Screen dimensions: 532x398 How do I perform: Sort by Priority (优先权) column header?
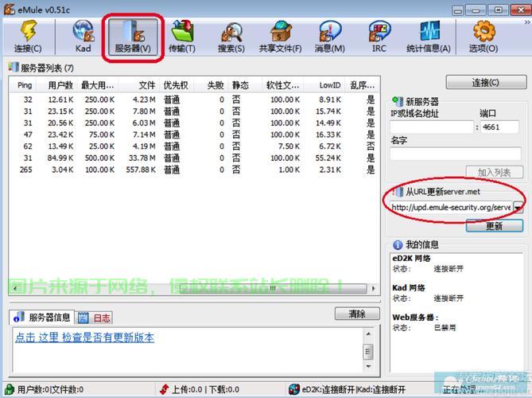(177, 85)
